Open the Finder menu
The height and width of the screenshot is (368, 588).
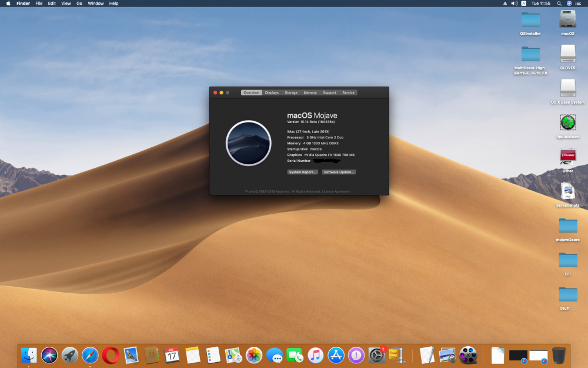pyautogui.click(x=24, y=4)
